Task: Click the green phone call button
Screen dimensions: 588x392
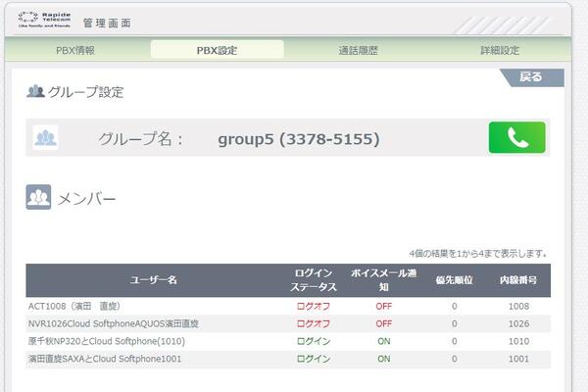Action: (x=516, y=138)
